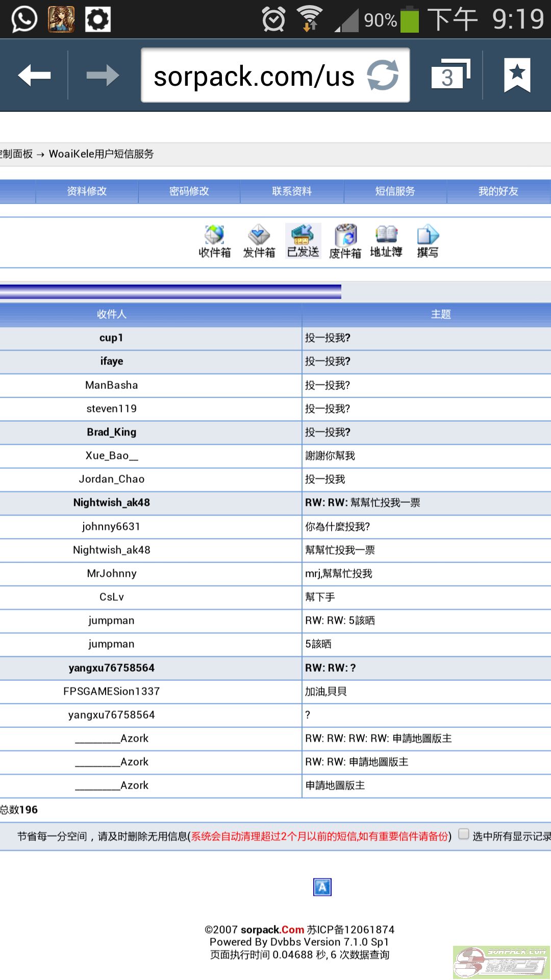Image resolution: width=551 pixels, height=980 pixels.
Task: Open the bookmarks star icon
Action: point(517,76)
